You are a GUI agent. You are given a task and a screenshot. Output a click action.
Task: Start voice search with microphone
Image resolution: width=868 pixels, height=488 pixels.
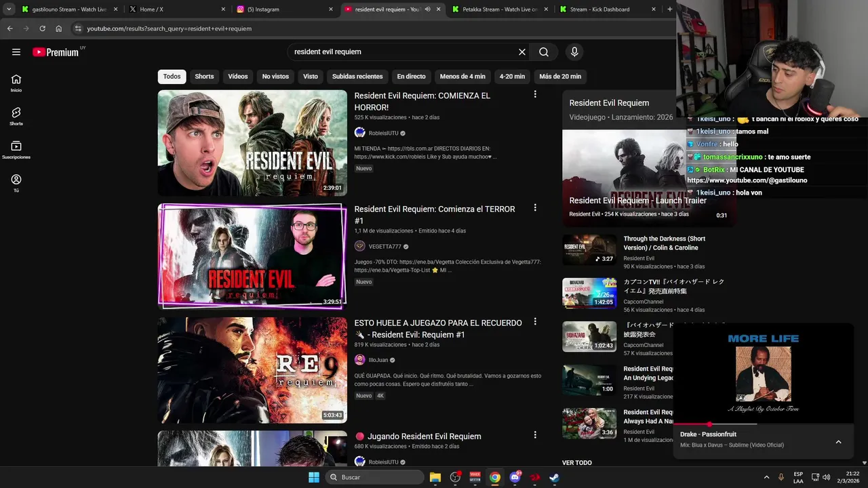click(x=574, y=52)
